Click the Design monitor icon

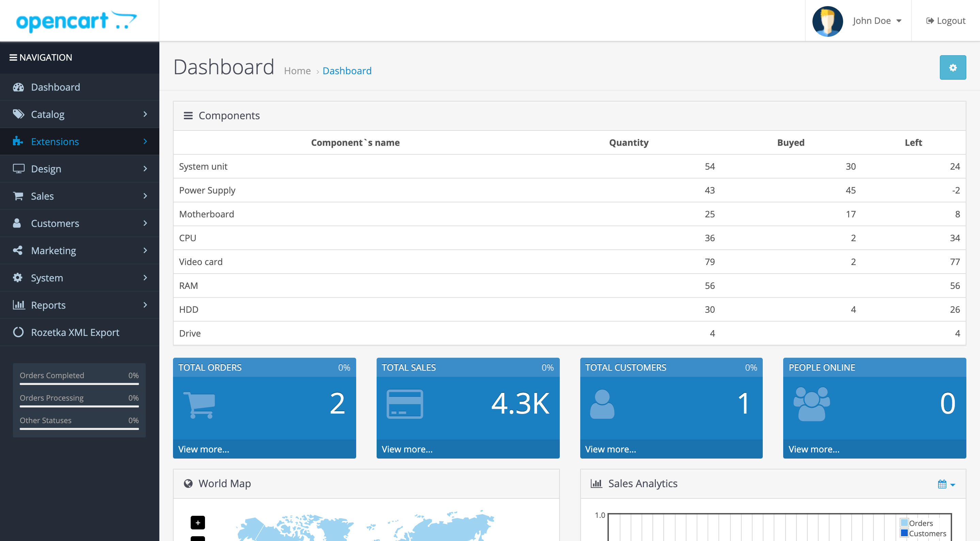click(18, 169)
